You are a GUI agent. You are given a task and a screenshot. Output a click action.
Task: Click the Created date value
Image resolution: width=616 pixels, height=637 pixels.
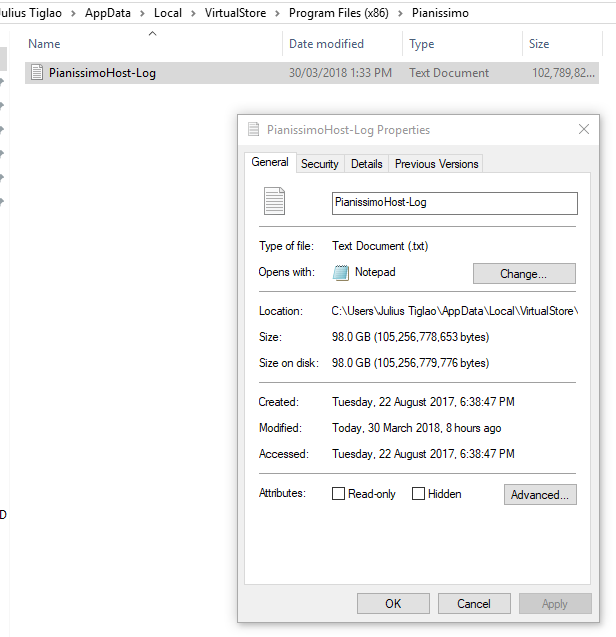423,402
